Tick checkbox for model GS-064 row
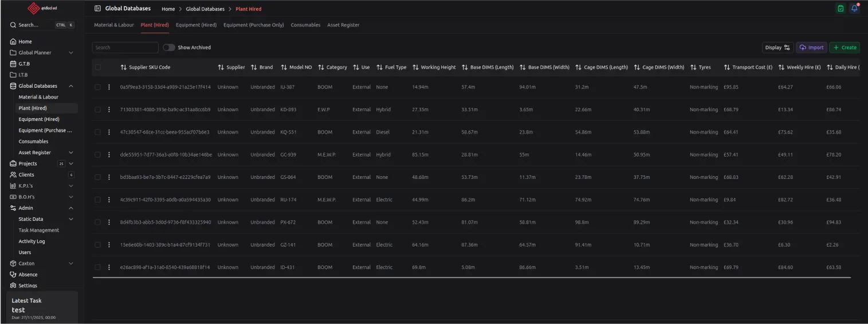 pos(97,177)
